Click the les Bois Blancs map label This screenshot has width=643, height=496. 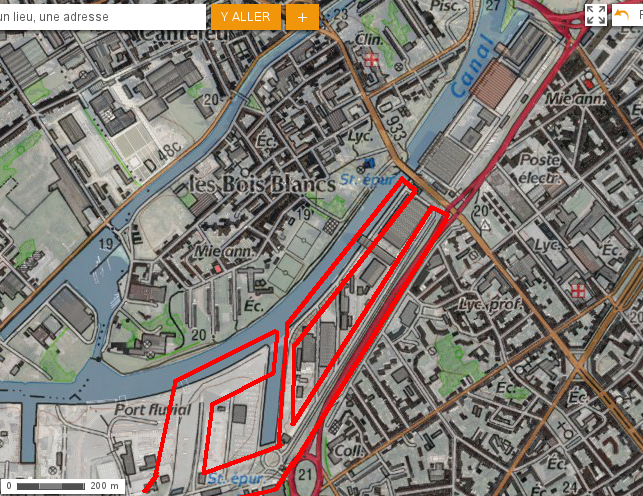click(263, 184)
